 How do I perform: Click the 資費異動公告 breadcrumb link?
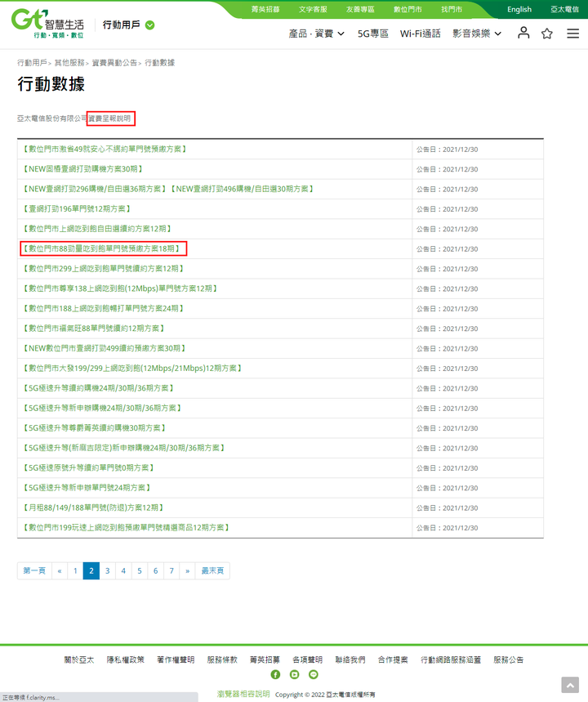pos(114,63)
